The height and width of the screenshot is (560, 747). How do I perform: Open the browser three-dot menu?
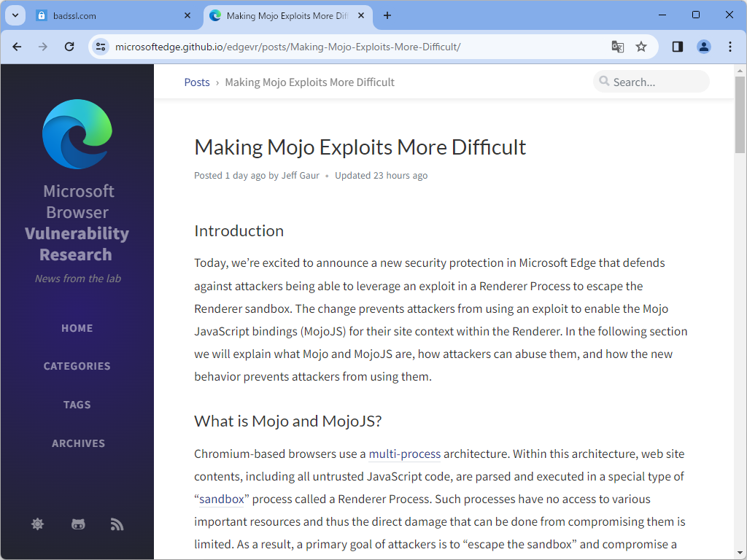[x=730, y=46]
